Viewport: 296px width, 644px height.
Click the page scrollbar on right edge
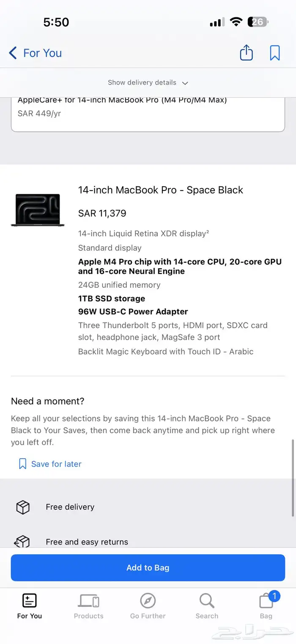(x=293, y=478)
